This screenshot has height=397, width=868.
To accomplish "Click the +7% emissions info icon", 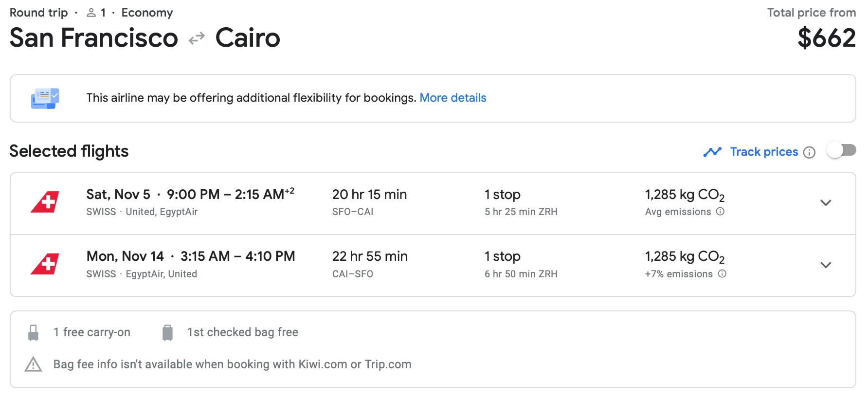I will 723,274.
